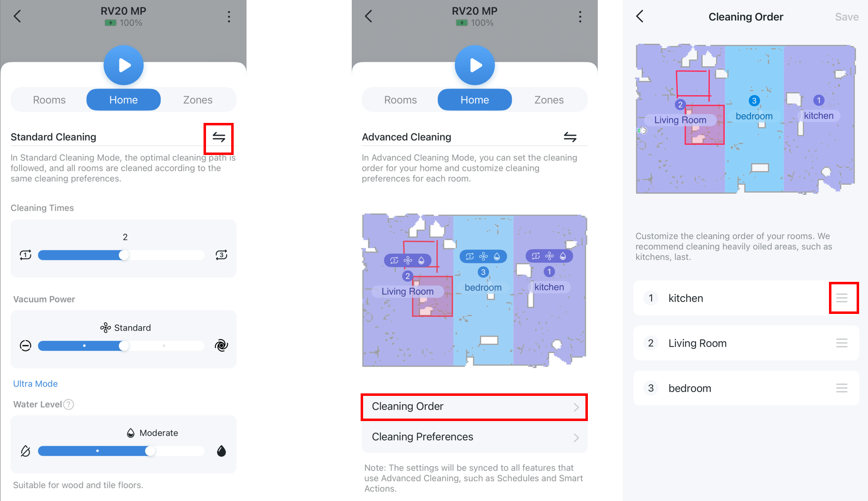
Task: Go back from Cleaning Order screen
Action: (x=640, y=16)
